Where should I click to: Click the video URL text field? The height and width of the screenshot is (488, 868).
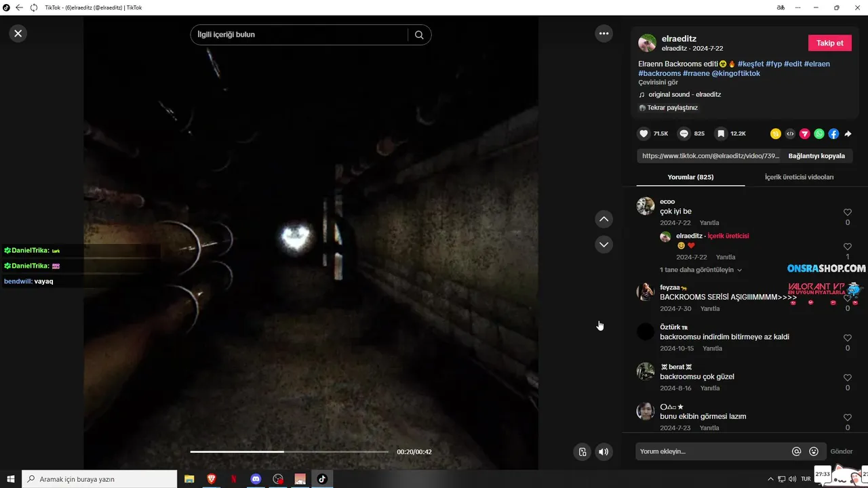click(710, 156)
